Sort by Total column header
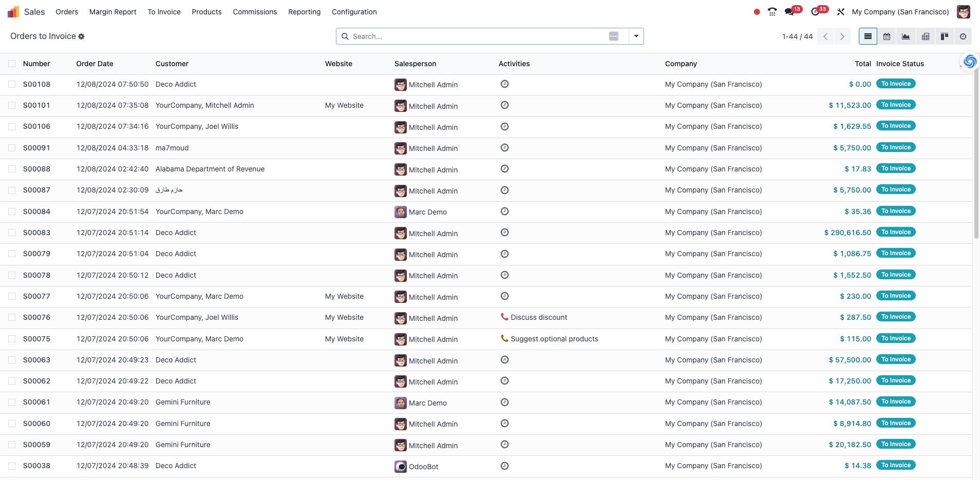Screen dimensions: 980x480 (863, 64)
